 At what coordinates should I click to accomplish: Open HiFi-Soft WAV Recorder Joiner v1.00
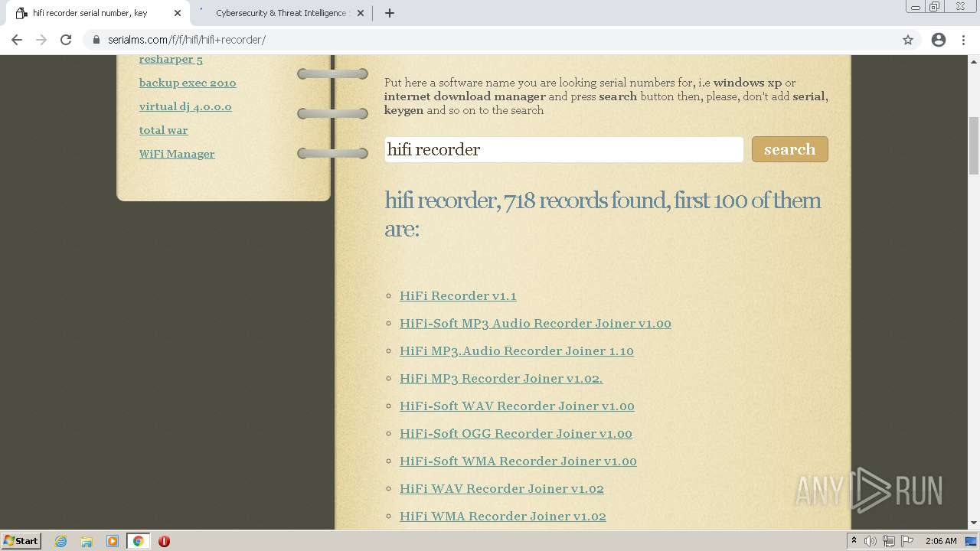(x=517, y=406)
